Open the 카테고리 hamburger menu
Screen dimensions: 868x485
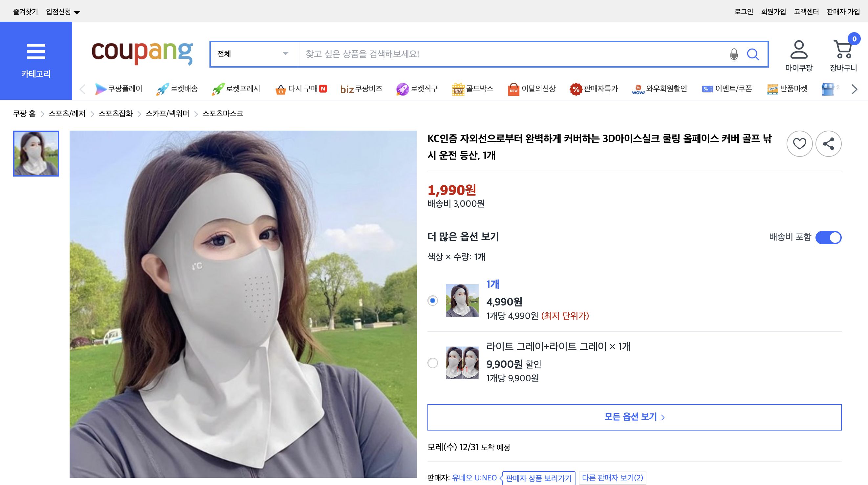pyautogui.click(x=36, y=51)
